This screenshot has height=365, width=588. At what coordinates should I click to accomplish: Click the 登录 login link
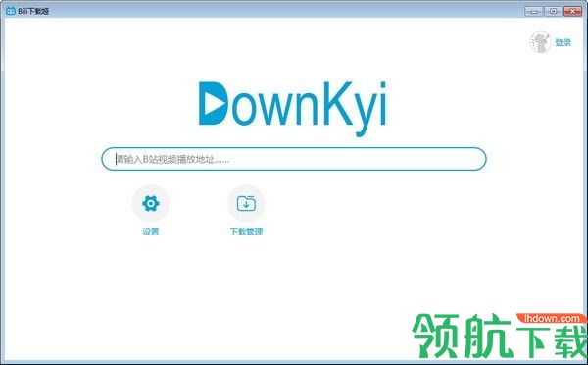(x=563, y=42)
